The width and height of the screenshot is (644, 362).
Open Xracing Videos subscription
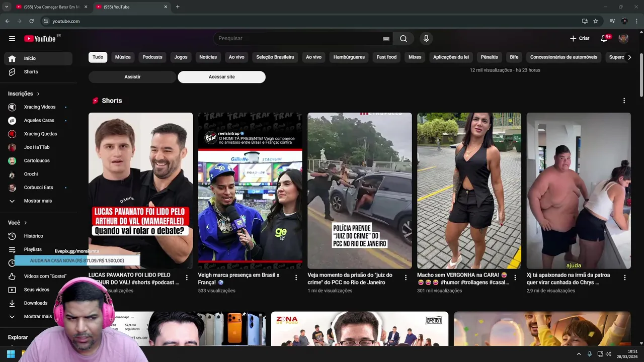38,107
